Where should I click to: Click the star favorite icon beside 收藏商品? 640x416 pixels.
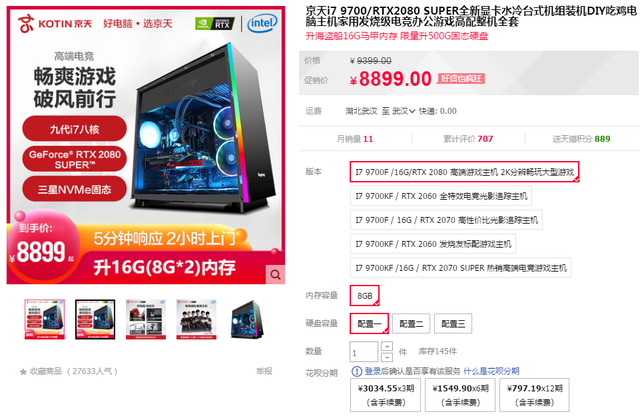(x=23, y=372)
